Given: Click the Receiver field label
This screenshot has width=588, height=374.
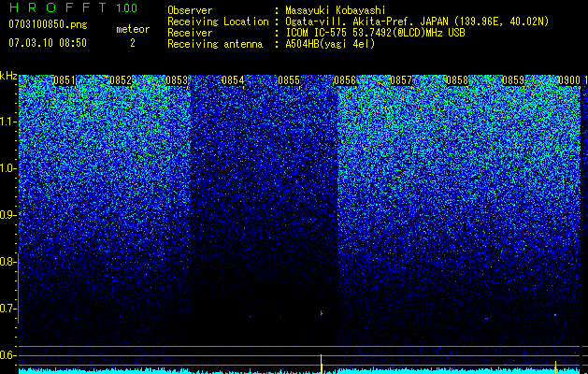Looking at the screenshot, I should click(190, 33).
